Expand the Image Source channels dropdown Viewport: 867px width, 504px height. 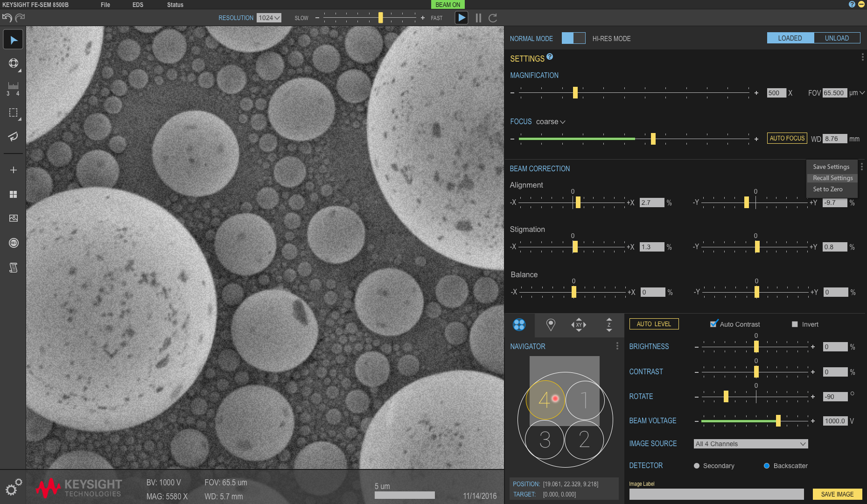(751, 444)
